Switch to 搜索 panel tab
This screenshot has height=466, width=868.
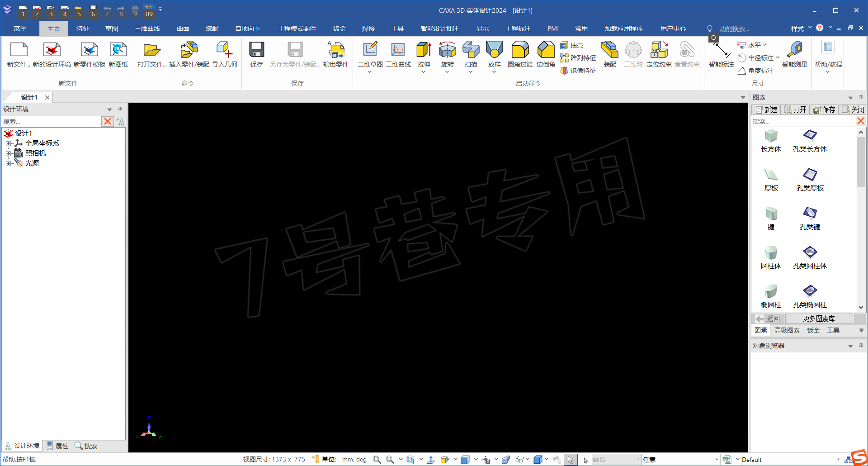(x=86, y=446)
